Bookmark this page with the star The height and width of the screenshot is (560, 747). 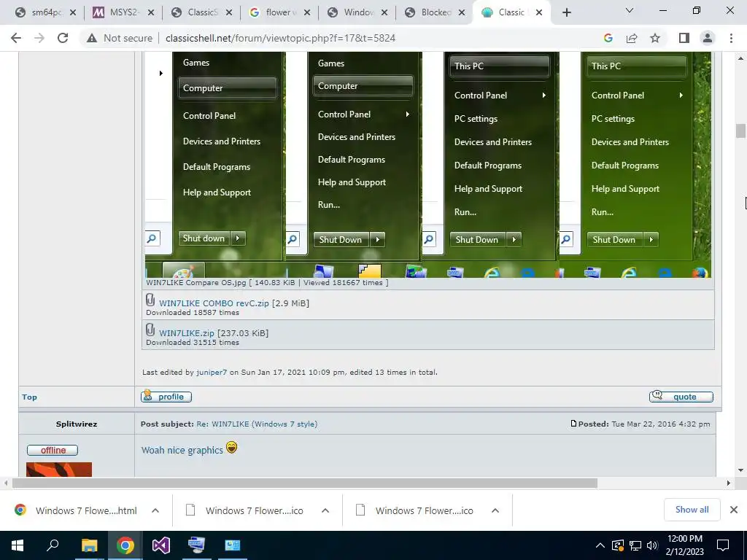click(x=655, y=38)
